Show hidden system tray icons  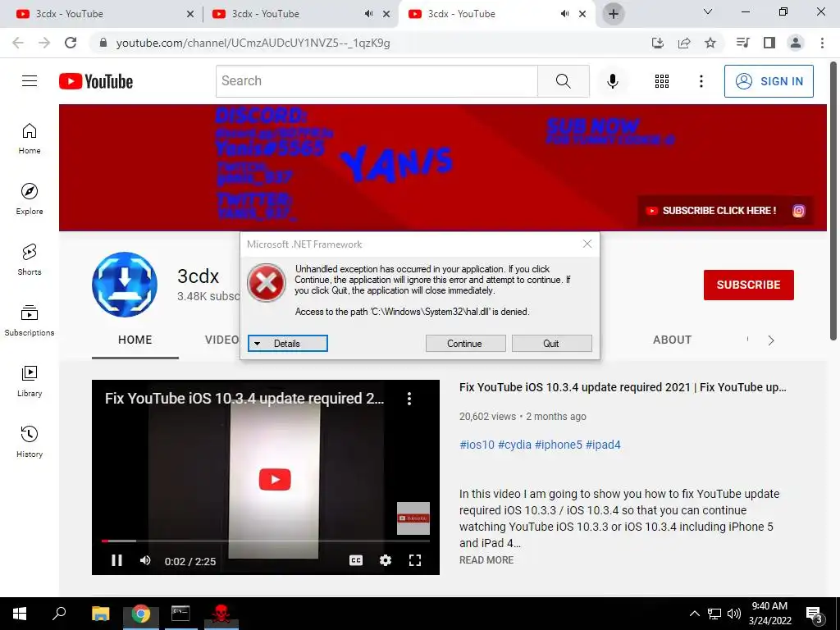(x=694, y=614)
